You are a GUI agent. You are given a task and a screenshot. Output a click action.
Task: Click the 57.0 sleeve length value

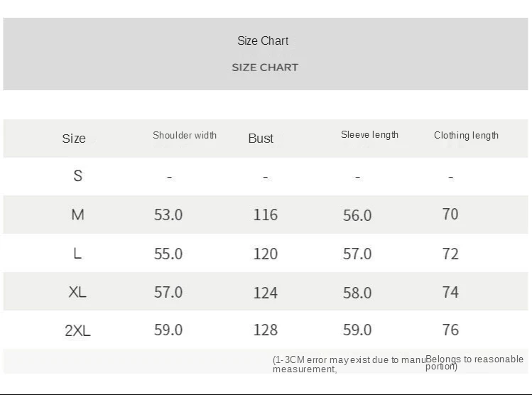pyautogui.click(x=357, y=254)
